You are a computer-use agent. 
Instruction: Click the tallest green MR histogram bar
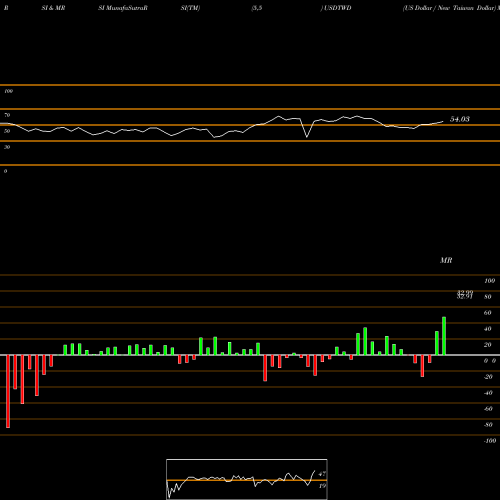[444, 336]
